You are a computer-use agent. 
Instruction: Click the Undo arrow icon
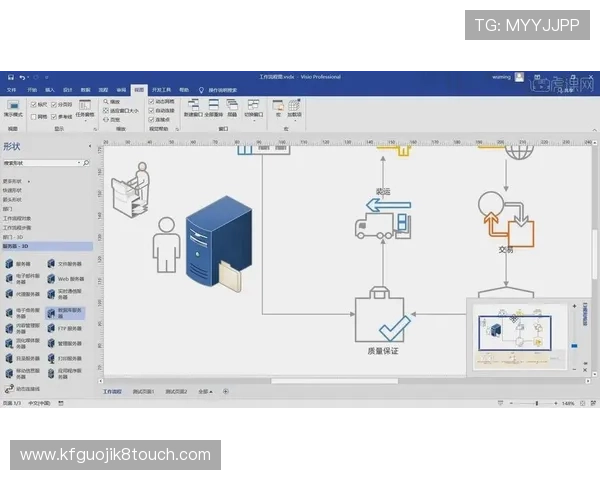(22, 77)
